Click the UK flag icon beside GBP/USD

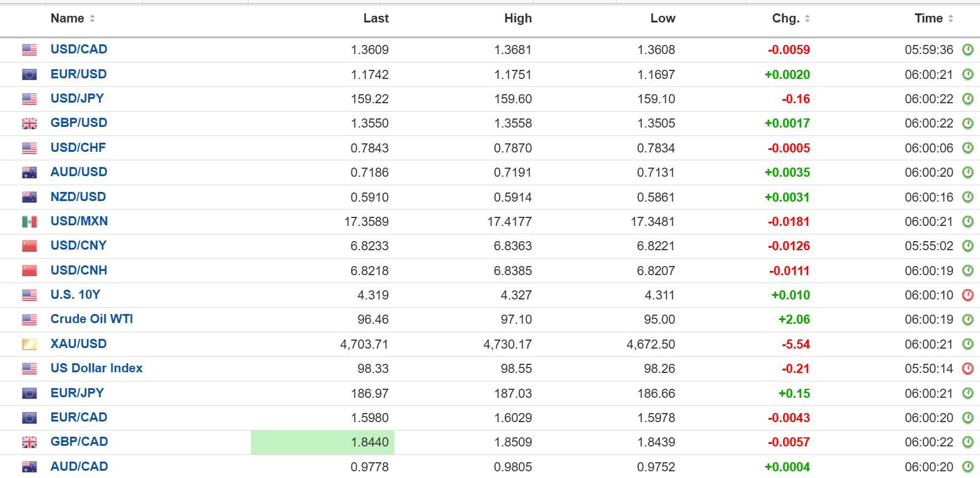[x=29, y=123]
